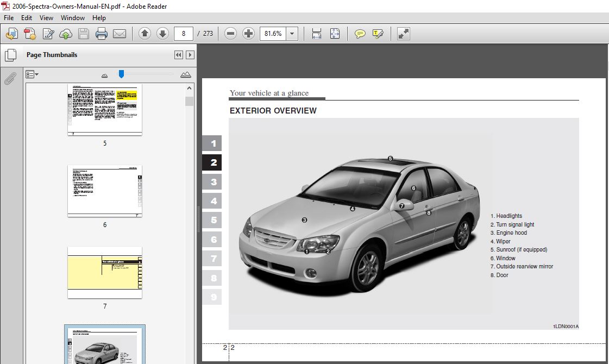Click section tab 7 on the page
609x364 pixels.
point(212,259)
